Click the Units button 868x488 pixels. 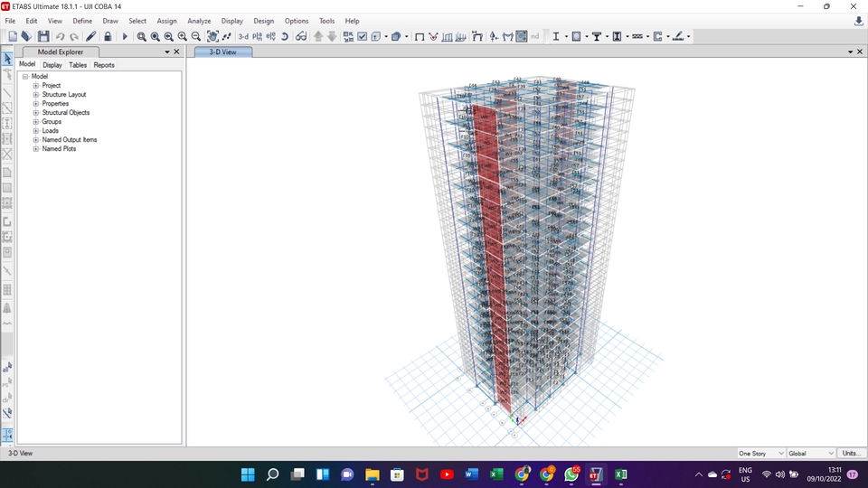click(x=851, y=453)
